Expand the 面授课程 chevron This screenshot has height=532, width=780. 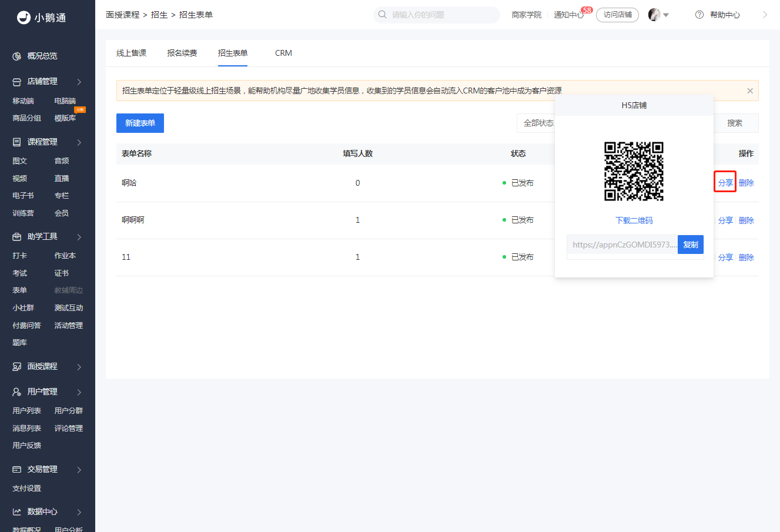click(79, 367)
